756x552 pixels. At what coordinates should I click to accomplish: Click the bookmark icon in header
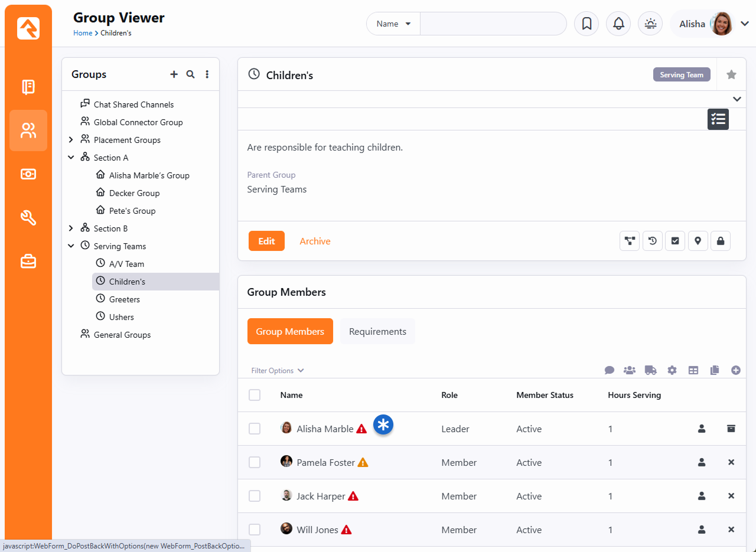586,24
